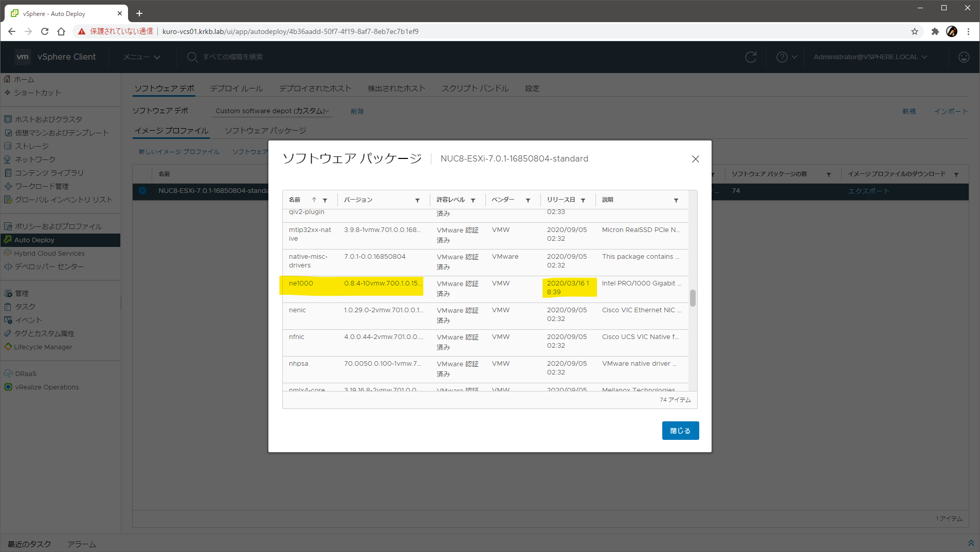Switch to ソフトウェア パッケージ tab
The image size is (980, 552).
pyautogui.click(x=265, y=131)
